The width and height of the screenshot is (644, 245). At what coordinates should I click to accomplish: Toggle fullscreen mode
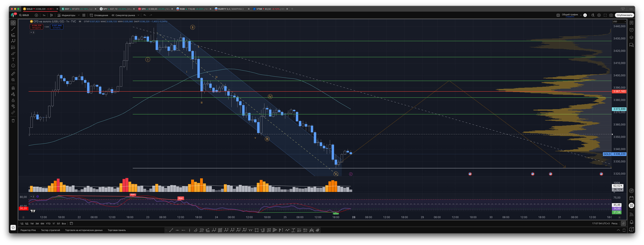tap(605, 15)
